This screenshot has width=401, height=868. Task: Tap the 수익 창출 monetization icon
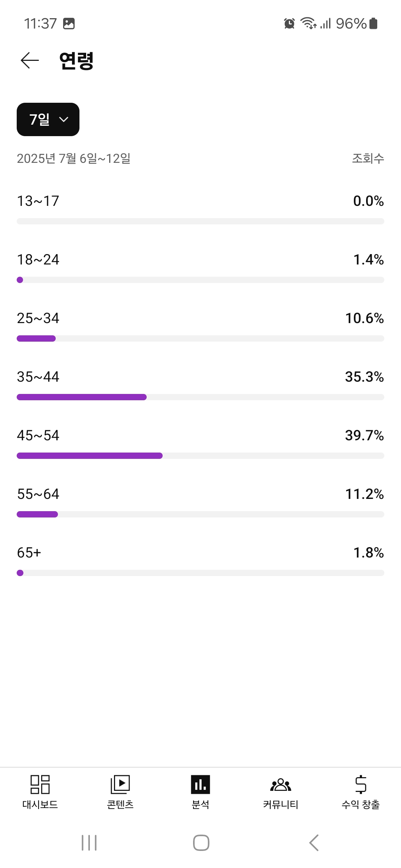coord(361,784)
